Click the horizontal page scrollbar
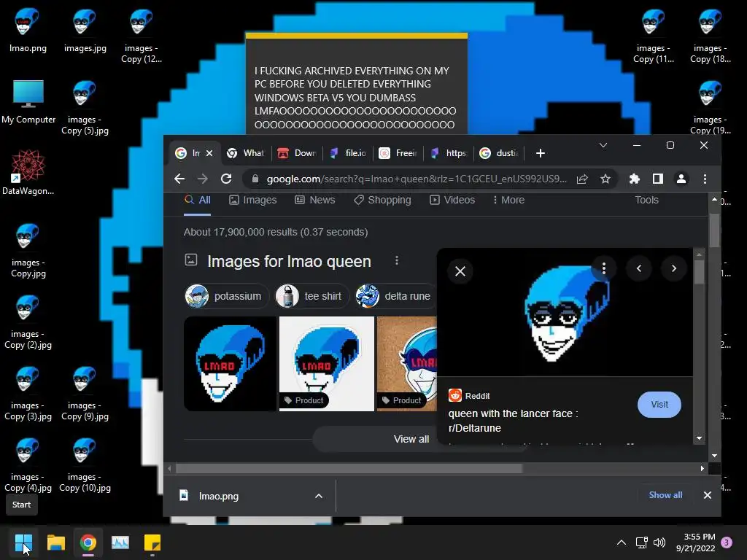Image resolution: width=747 pixels, height=560 pixels. click(349, 469)
